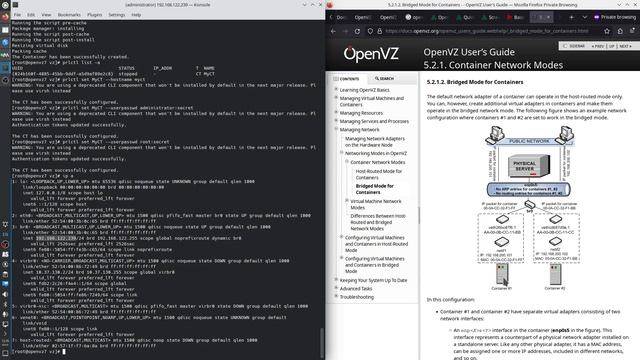Image resolution: width=640 pixels, height=360 pixels.
Task: Toggle the SIDEBAR button in the guide header
Action: [573, 46]
